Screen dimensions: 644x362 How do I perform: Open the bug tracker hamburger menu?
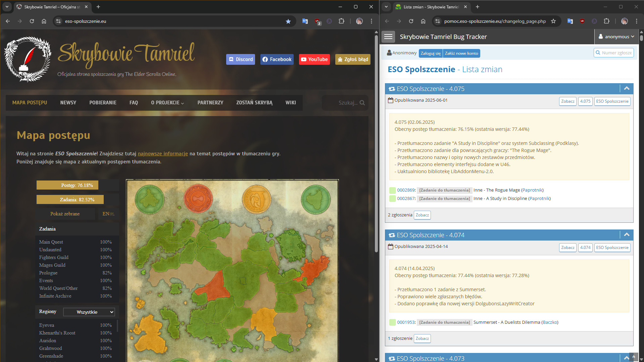point(388,37)
